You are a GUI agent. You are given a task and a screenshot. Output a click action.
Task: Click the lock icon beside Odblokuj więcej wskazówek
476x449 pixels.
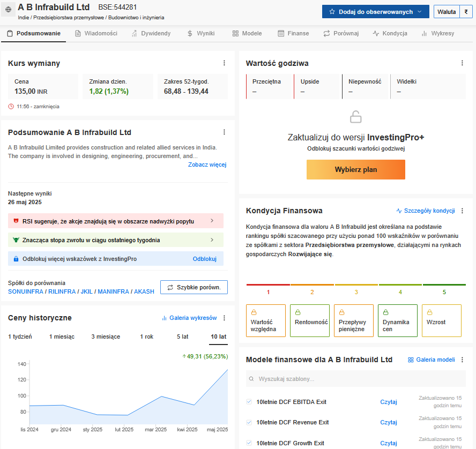(x=16, y=259)
